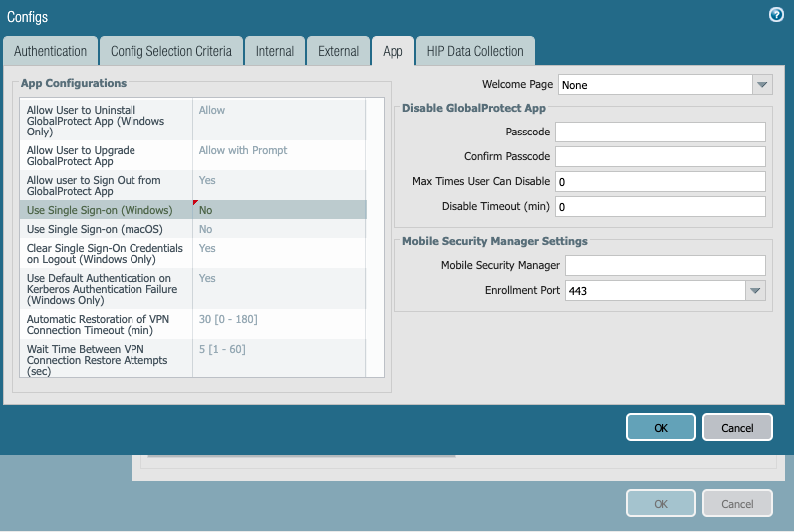Switch to the Authentication tab

[50, 51]
